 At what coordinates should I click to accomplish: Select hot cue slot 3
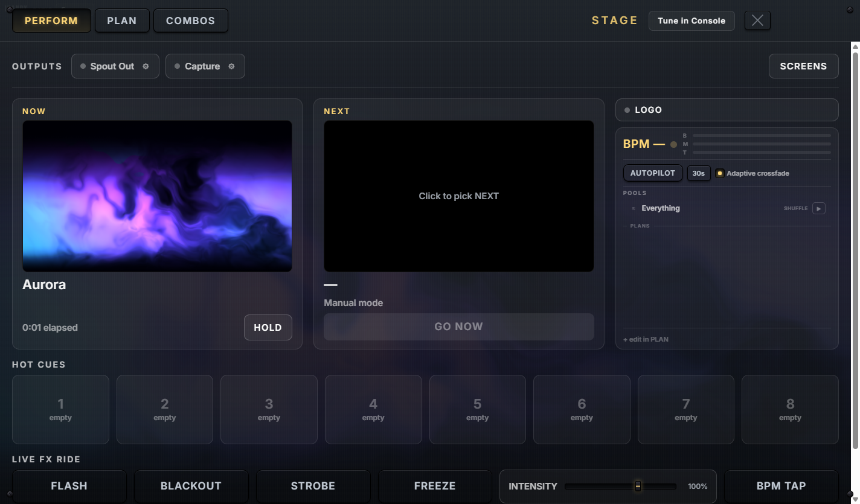[269, 409]
